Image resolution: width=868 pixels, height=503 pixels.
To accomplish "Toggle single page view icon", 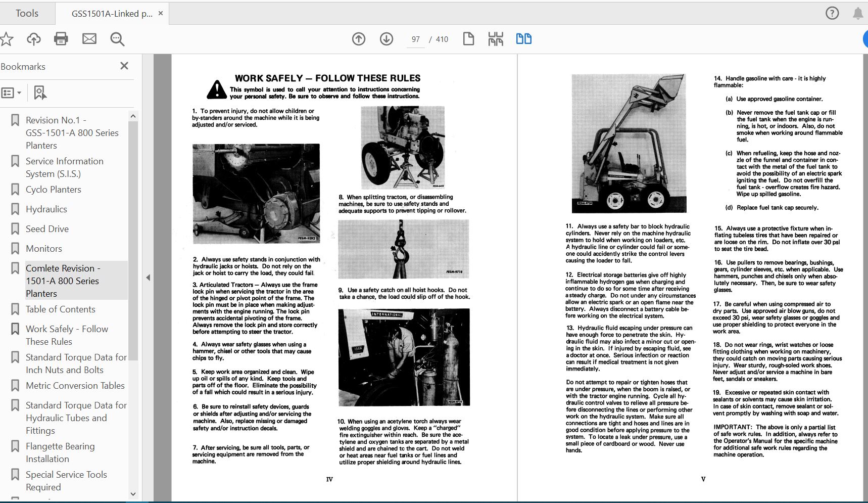I will pyautogui.click(x=468, y=39).
